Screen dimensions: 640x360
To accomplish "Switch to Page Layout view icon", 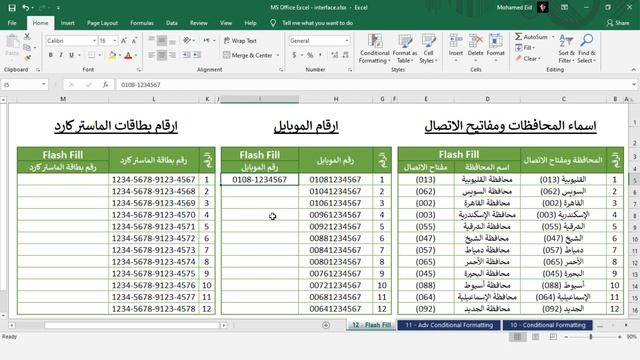I will coord(535,337).
